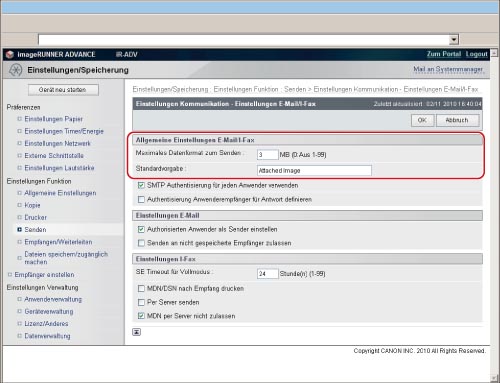Viewport: 500px width, 383px height.
Task: Click the Gerät neu starten button
Action: coord(63,90)
